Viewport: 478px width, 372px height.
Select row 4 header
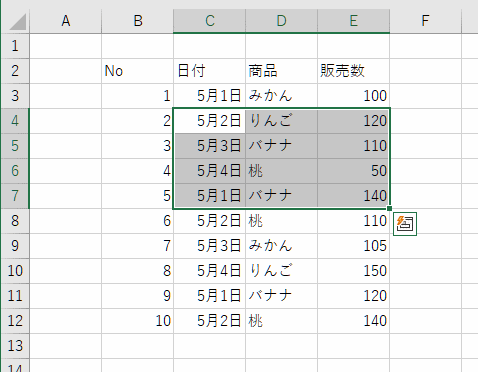[x=15, y=121]
